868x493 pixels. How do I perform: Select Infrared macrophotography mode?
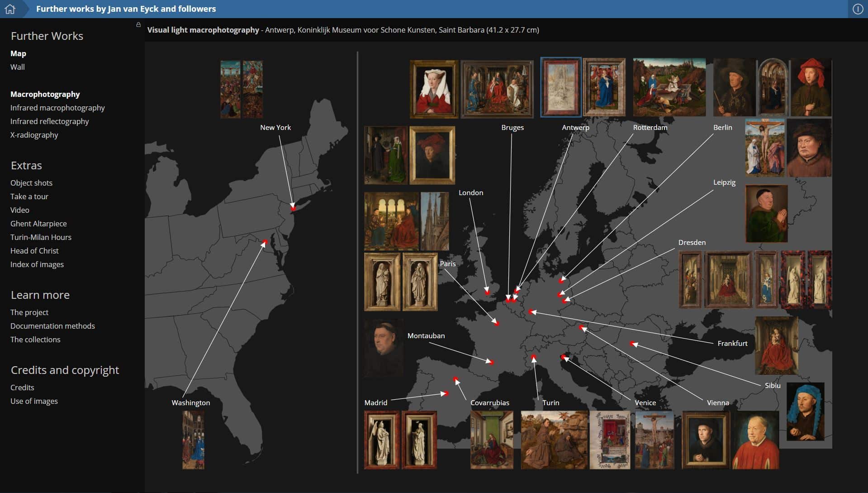tap(57, 108)
